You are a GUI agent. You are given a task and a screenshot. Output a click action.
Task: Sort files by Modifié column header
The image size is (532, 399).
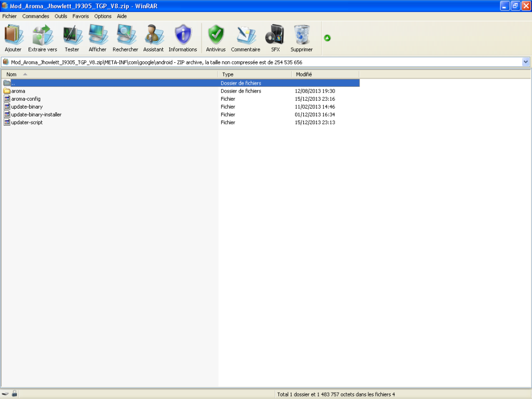[325, 74]
